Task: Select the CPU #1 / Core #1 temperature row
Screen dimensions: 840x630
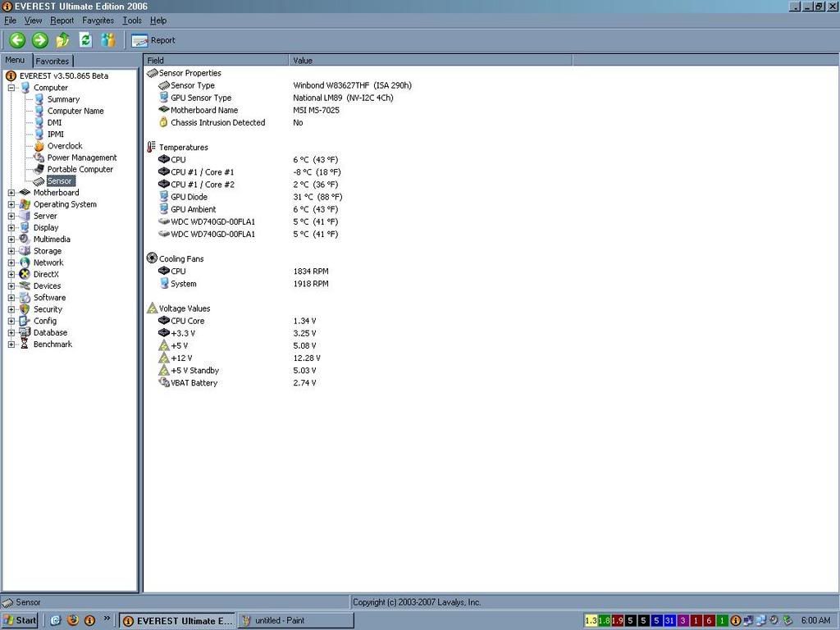Action: pos(249,172)
